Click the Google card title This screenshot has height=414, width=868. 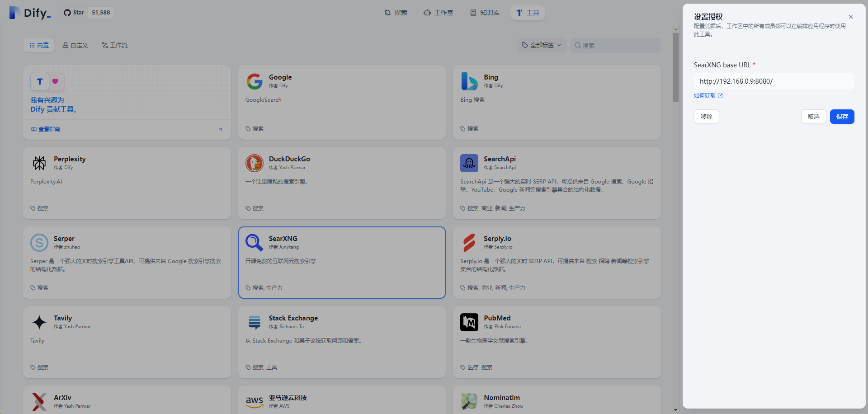[280, 77]
